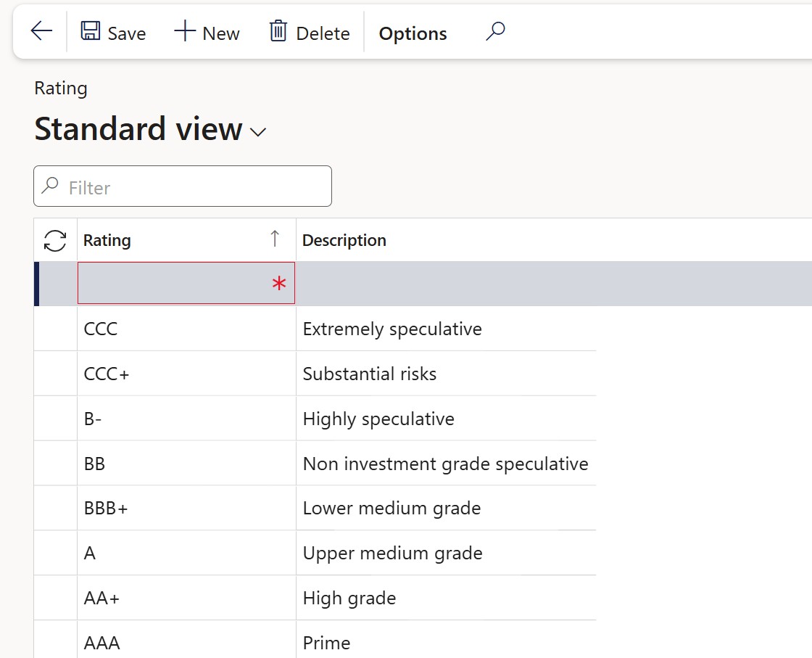Open the Options menu
This screenshot has height=658, width=812.
click(413, 33)
